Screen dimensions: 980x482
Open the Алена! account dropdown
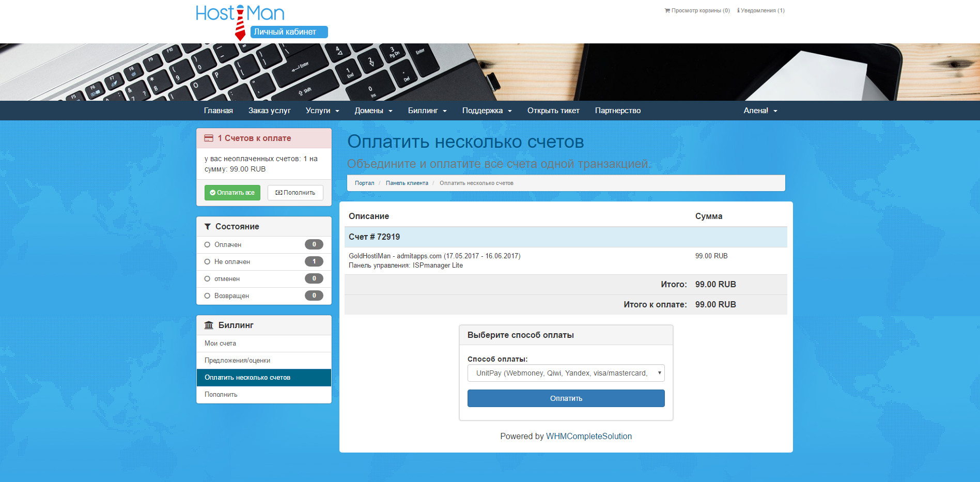coord(760,111)
